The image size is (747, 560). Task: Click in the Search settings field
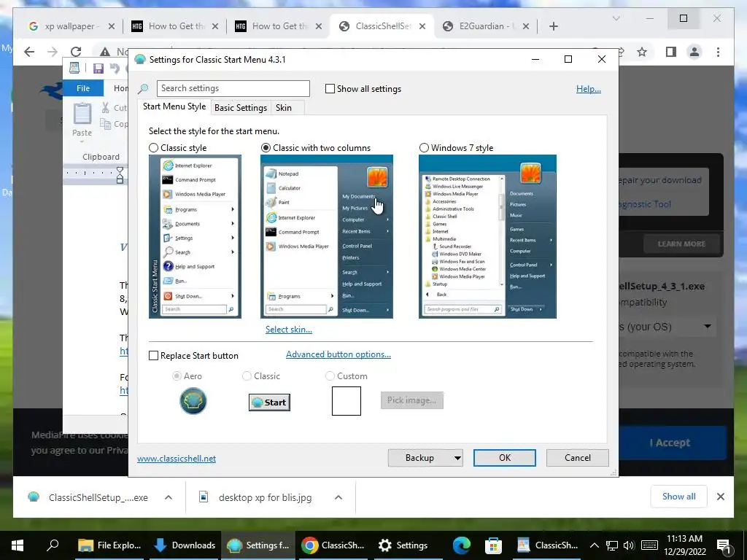(233, 88)
